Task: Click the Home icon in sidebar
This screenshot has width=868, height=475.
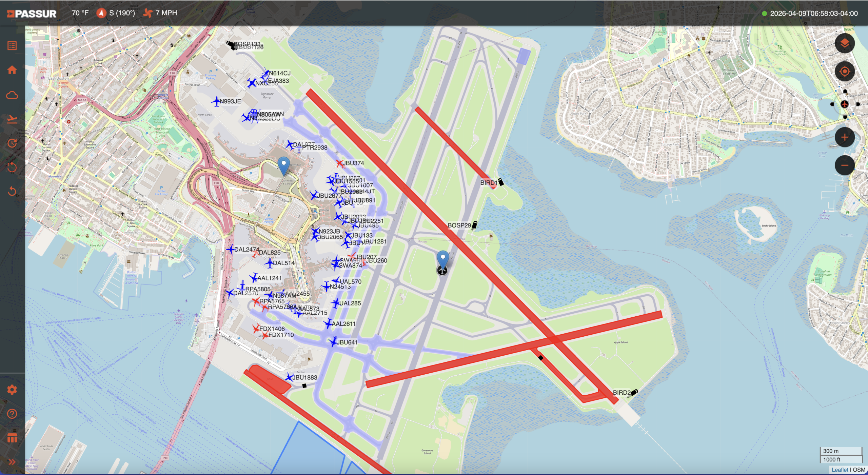Action: pos(12,70)
